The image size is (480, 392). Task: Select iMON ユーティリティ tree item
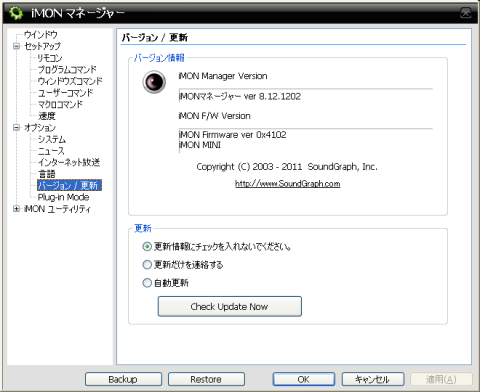click(57, 209)
